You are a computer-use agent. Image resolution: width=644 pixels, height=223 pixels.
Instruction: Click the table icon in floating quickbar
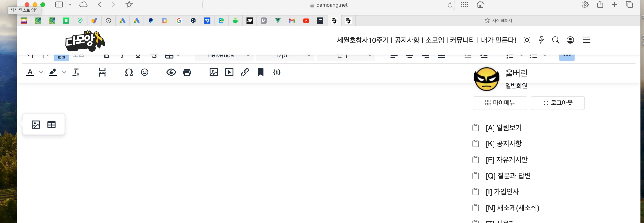[52, 124]
